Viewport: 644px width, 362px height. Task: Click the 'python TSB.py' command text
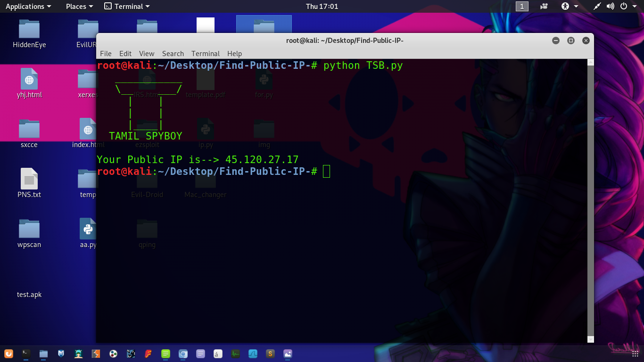(363, 66)
